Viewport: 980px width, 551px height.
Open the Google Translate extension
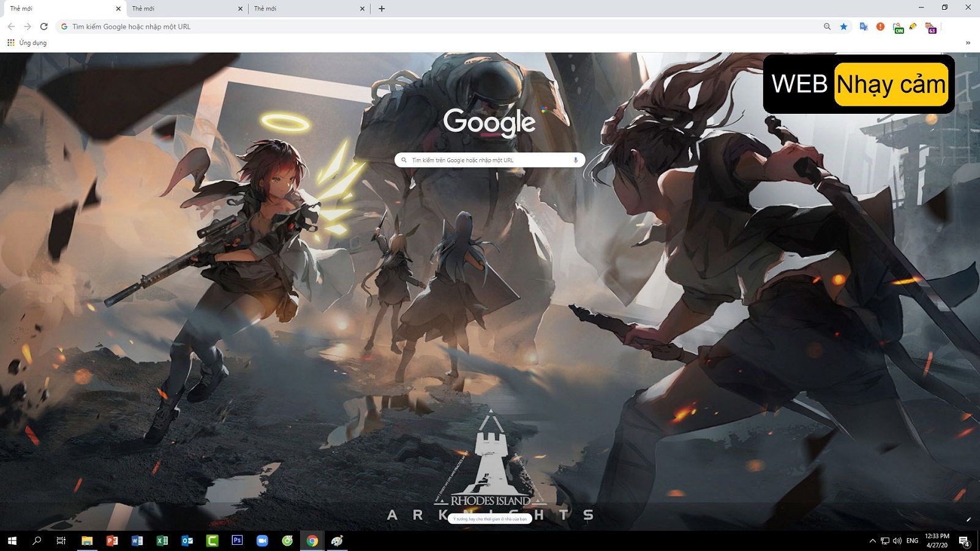[864, 26]
